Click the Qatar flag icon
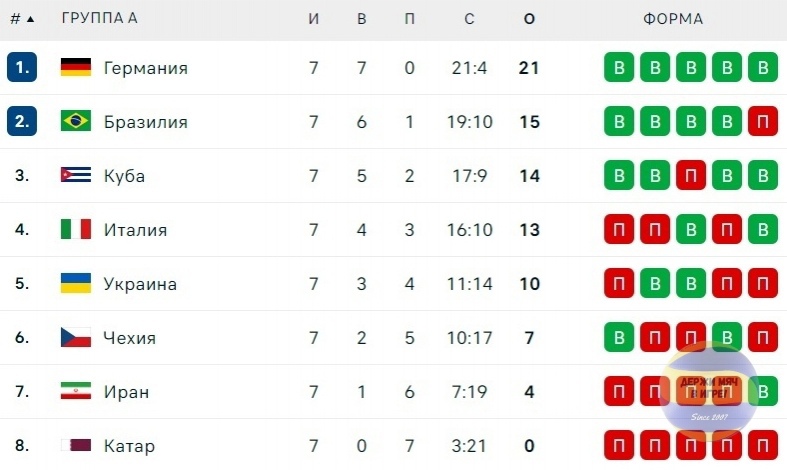Screen dimensions: 787x470 pos(76,445)
